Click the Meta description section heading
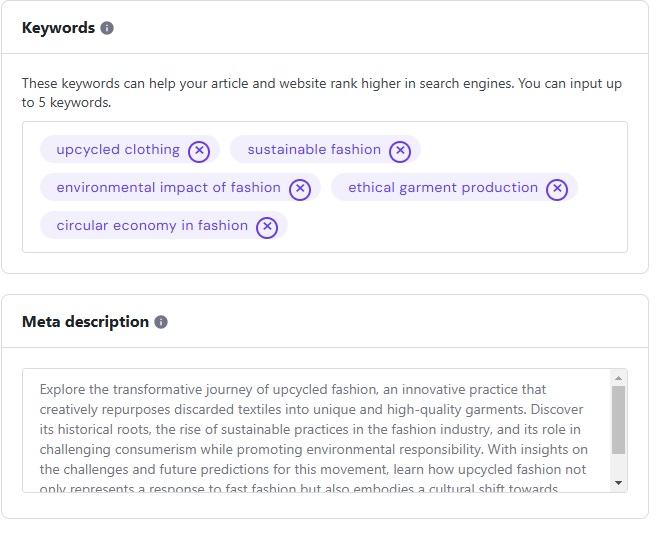 pyautogui.click(x=85, y=322)
